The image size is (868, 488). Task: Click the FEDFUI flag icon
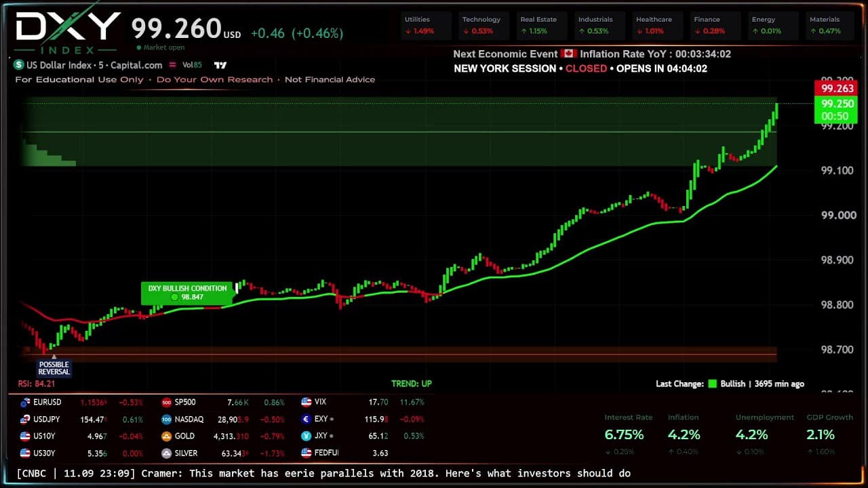(x=307, y=453)
